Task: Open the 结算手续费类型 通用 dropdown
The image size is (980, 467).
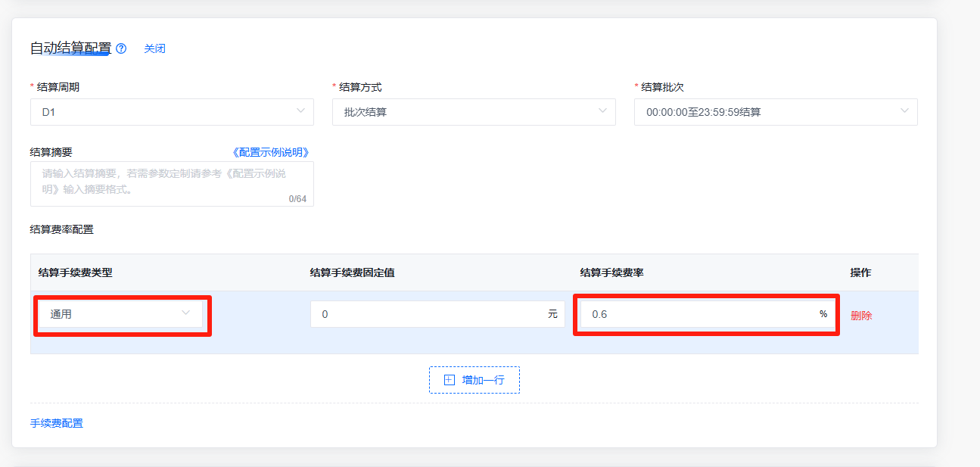Action: [120, 314]
